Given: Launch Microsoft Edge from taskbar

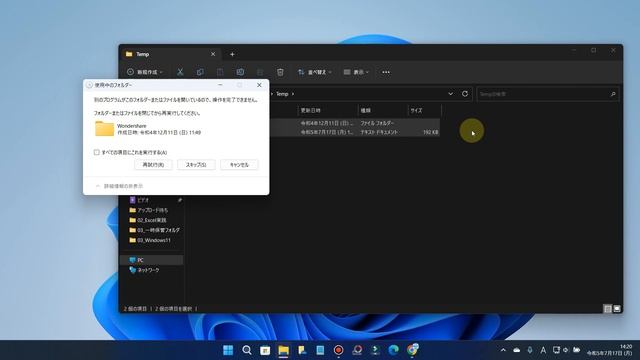Looking at the screenshot, I should (x=393, y=350).
